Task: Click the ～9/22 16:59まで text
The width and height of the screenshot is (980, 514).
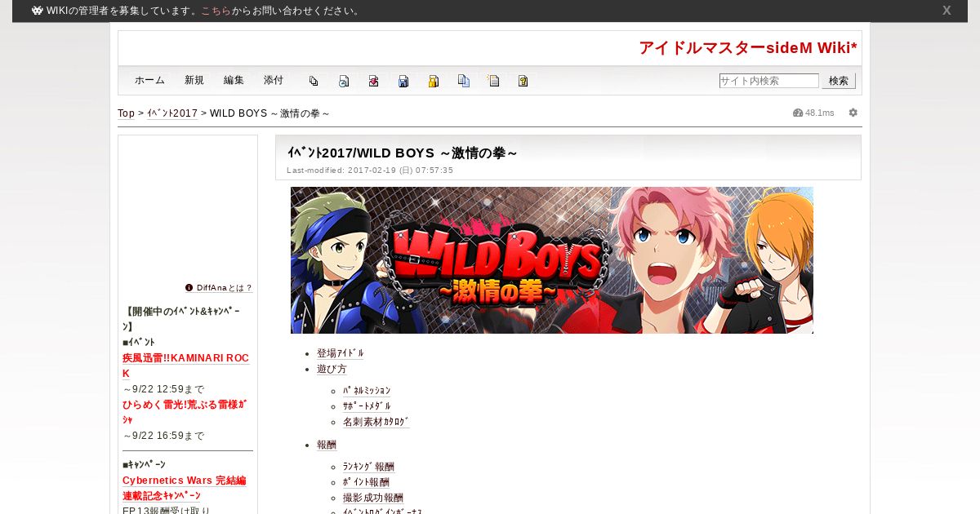Action: click(x=163, y=436)
